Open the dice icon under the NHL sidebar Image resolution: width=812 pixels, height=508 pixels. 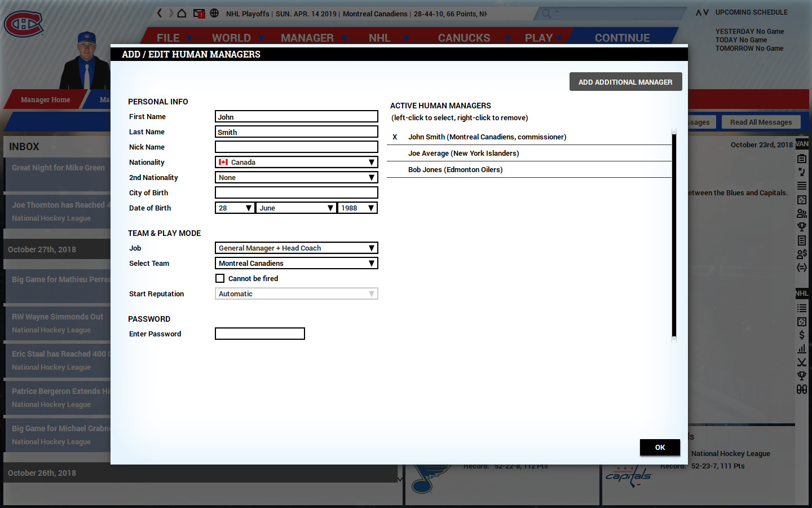tap(802, 322)
